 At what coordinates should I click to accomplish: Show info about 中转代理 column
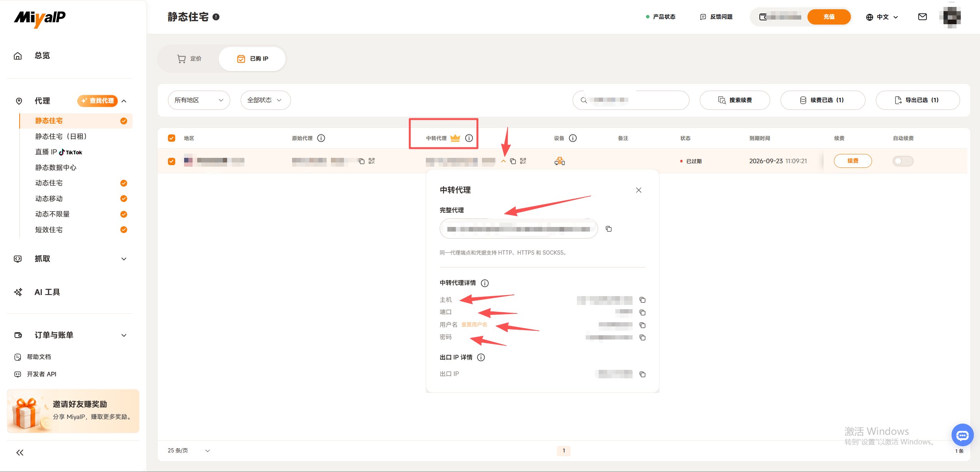click(469, 138)
